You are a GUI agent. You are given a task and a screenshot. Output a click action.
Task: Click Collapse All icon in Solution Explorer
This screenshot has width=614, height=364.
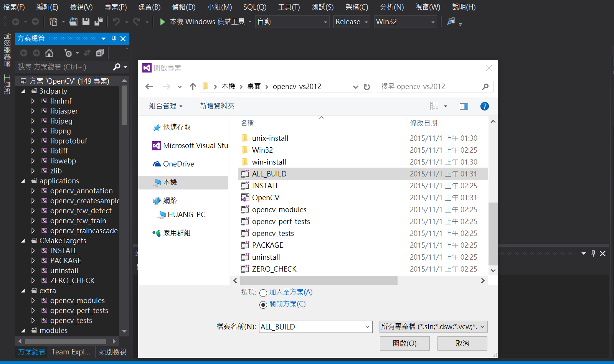click(x=100, y=53)
